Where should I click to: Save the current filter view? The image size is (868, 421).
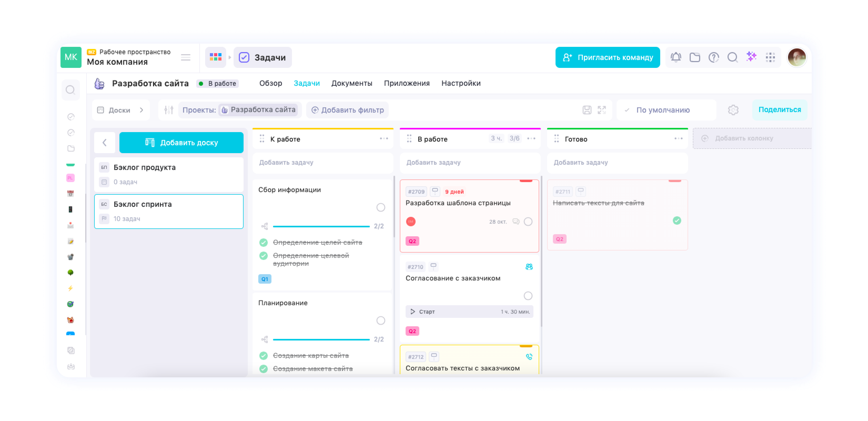coord(587,110)
